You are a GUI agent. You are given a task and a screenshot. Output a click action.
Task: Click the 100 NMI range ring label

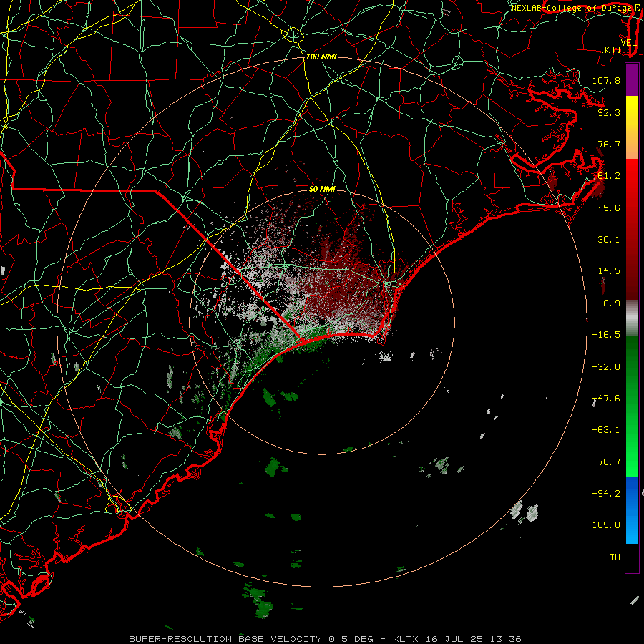(321, 57)
